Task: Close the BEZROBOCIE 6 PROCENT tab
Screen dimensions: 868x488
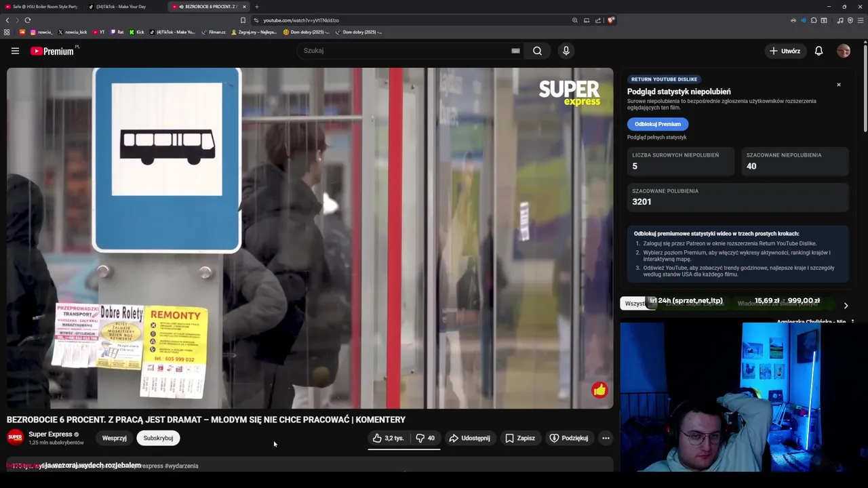Action: [x=245, y=7]
